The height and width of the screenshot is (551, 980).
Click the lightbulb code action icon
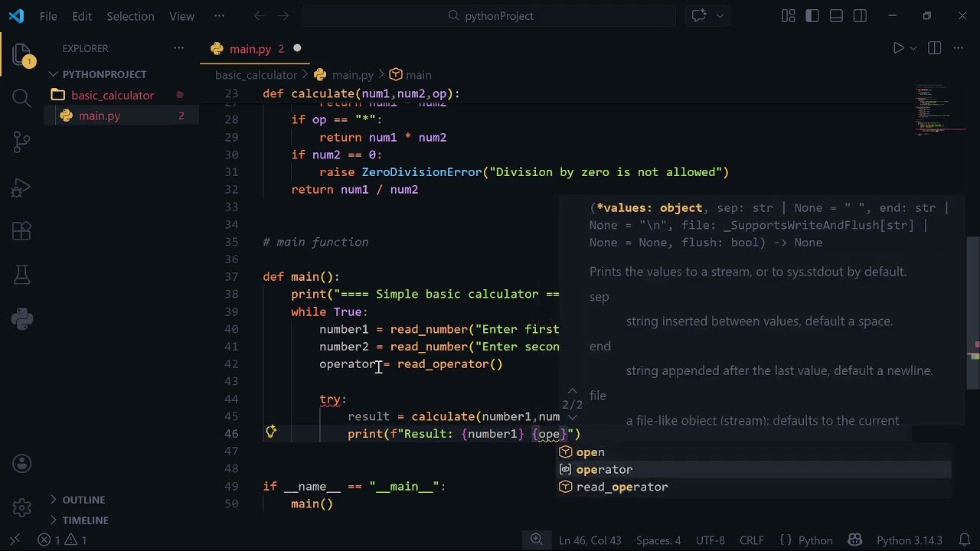point(271,432)
